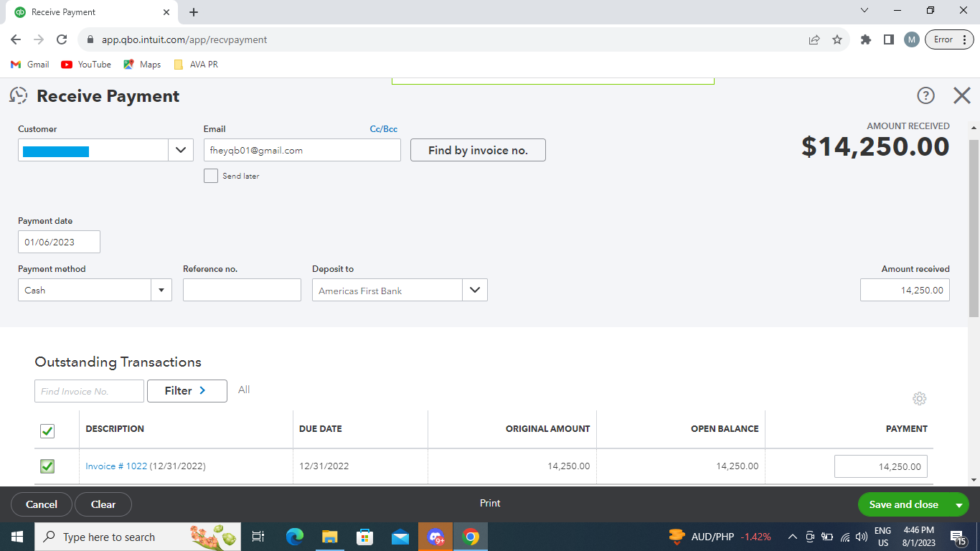
Task: Click the Save and close button
Action: point(903,504)
